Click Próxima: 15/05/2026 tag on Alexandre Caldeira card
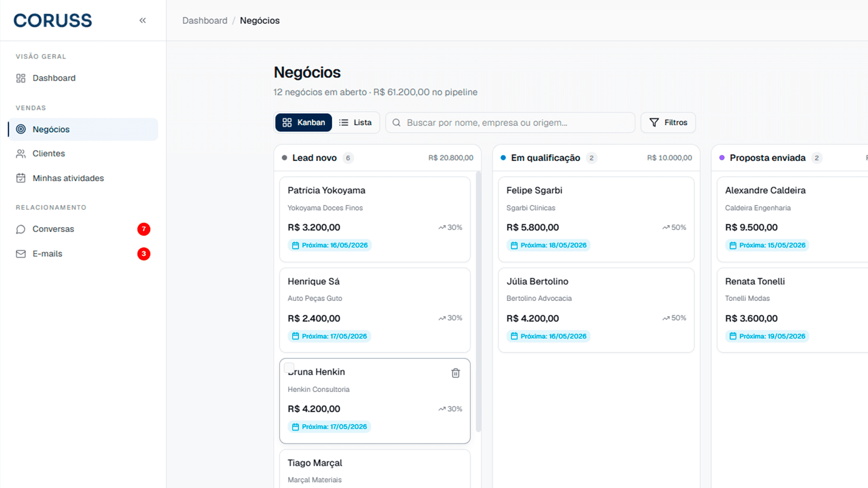The width and height of the screenshot is (868, 488). [767, 246]
